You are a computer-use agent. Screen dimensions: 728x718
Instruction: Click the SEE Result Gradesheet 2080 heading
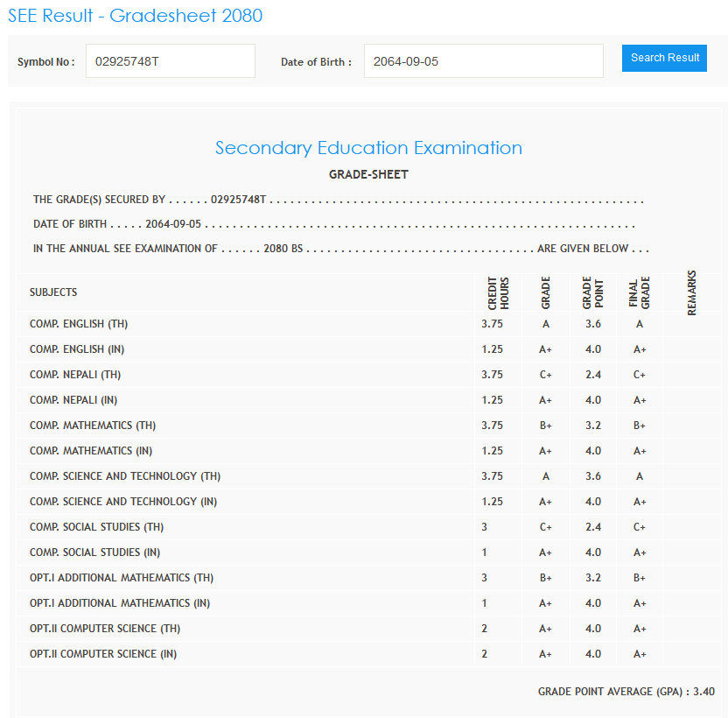[x=135, y=16]
